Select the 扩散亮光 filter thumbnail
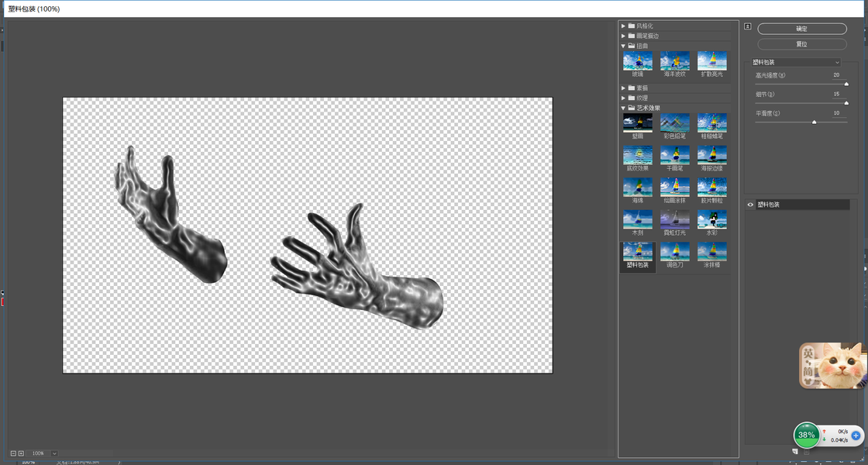The height and width of the screenshot is (465, 868). click(712, 60)
